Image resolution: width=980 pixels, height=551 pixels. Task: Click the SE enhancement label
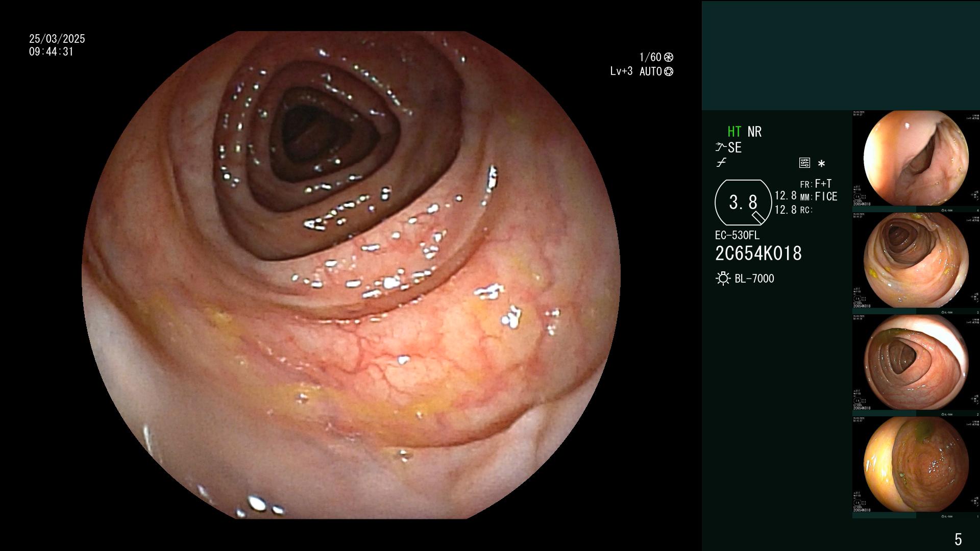pos(734,148)
